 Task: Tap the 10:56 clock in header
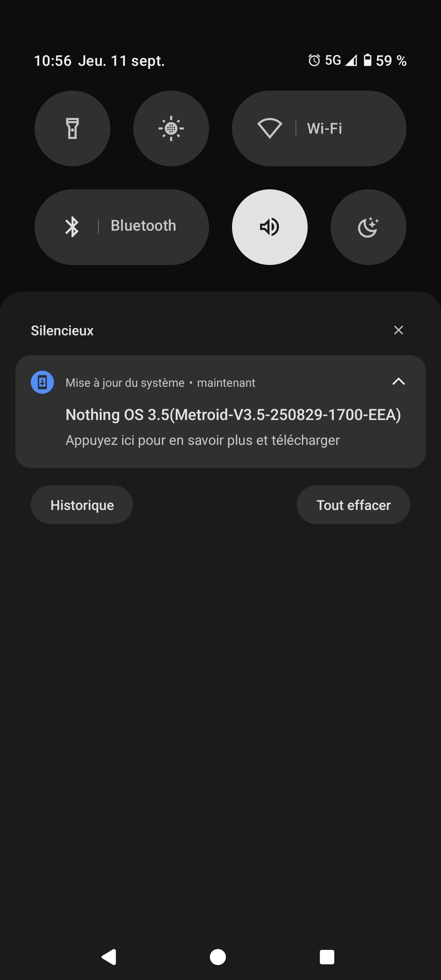tap(53, 61)
